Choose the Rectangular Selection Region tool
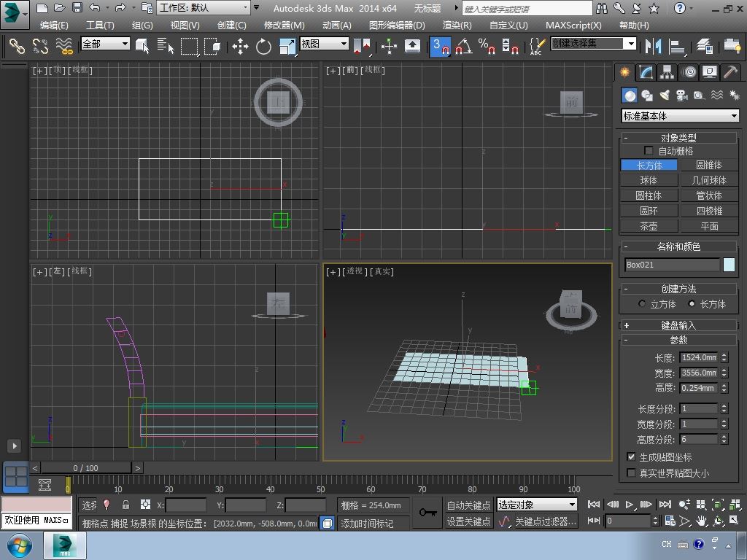747x560 pixels. click(189, 46)
